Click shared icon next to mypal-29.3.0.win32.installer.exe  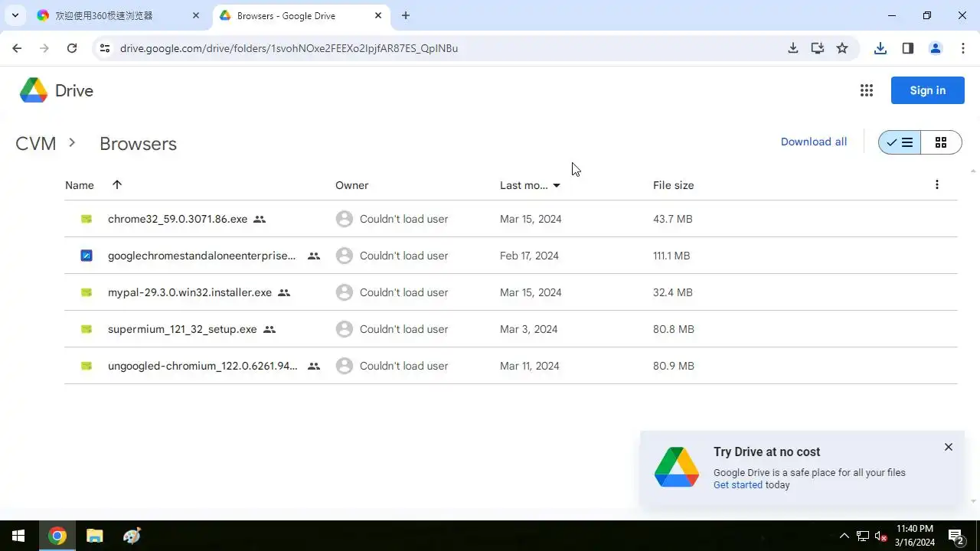(284, 292)
